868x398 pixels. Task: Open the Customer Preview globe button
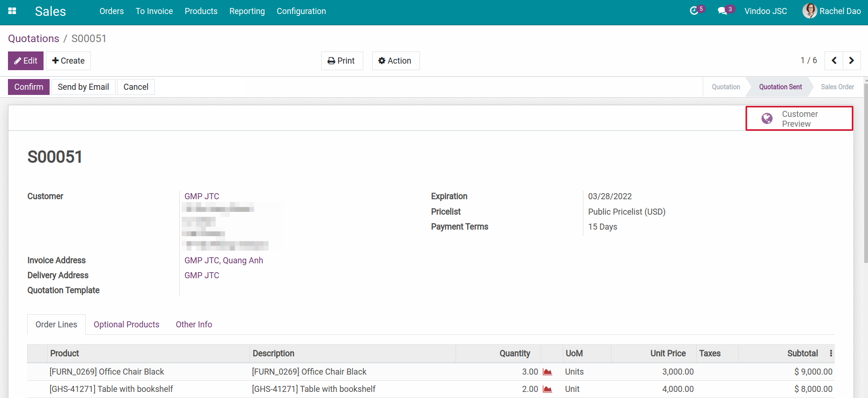click(799, 119)
